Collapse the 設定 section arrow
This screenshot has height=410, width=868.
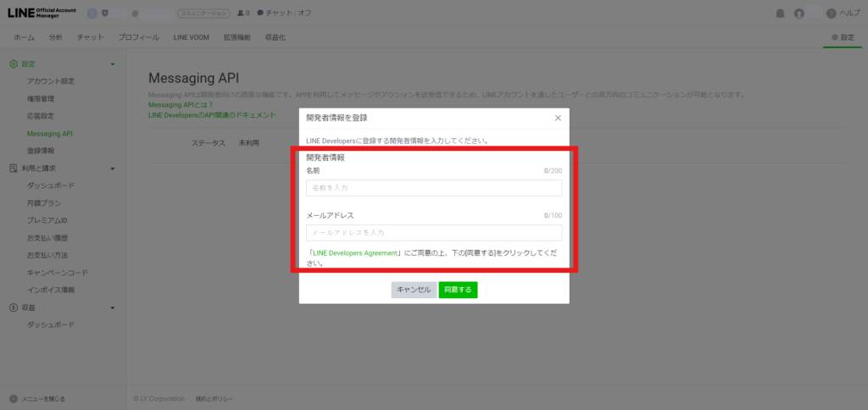(x=113, y=64)
